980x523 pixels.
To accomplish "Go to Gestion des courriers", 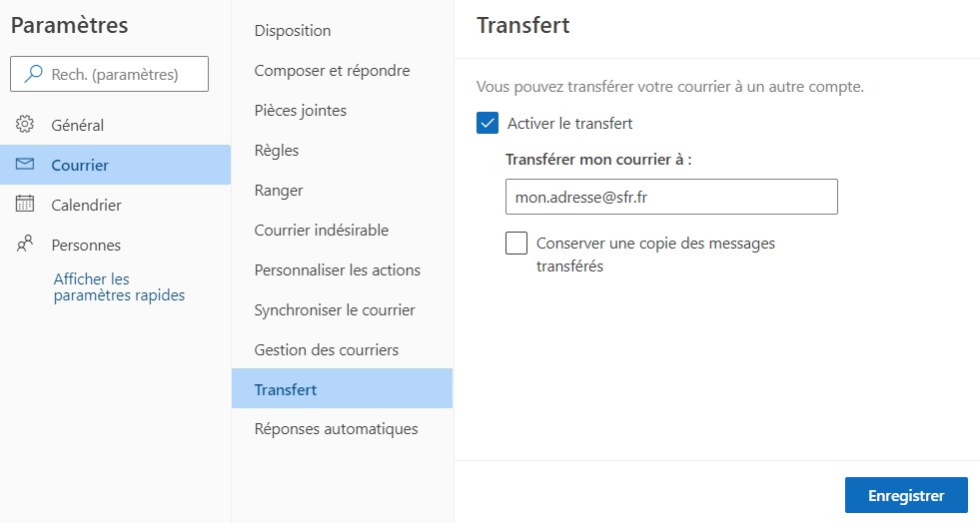I will point(327,350).
